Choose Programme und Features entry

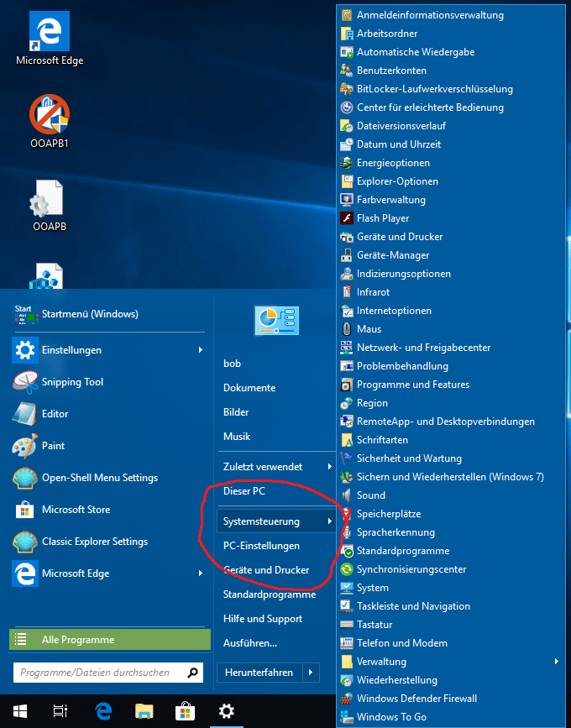[412, 385]
